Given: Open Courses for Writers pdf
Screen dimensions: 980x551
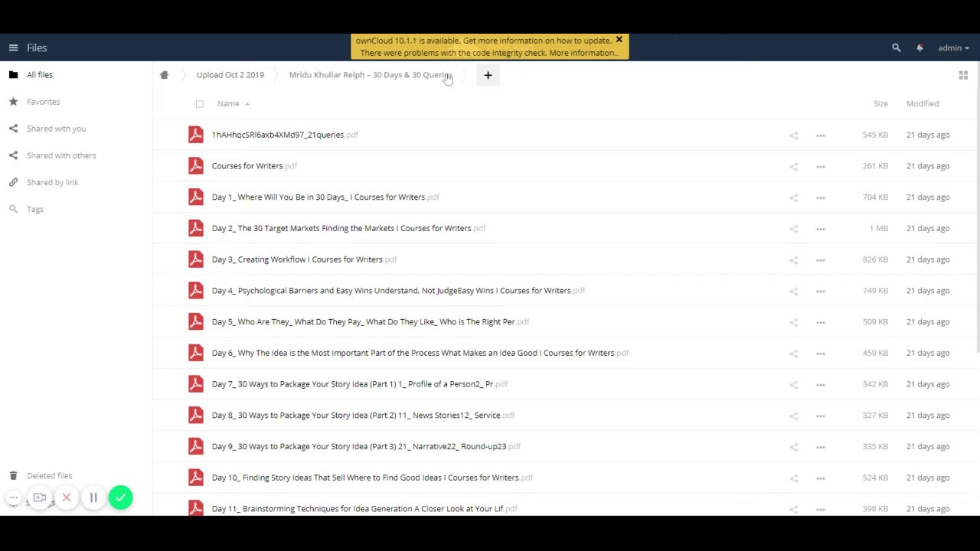Looking at the screenshot, I should 254,166.
